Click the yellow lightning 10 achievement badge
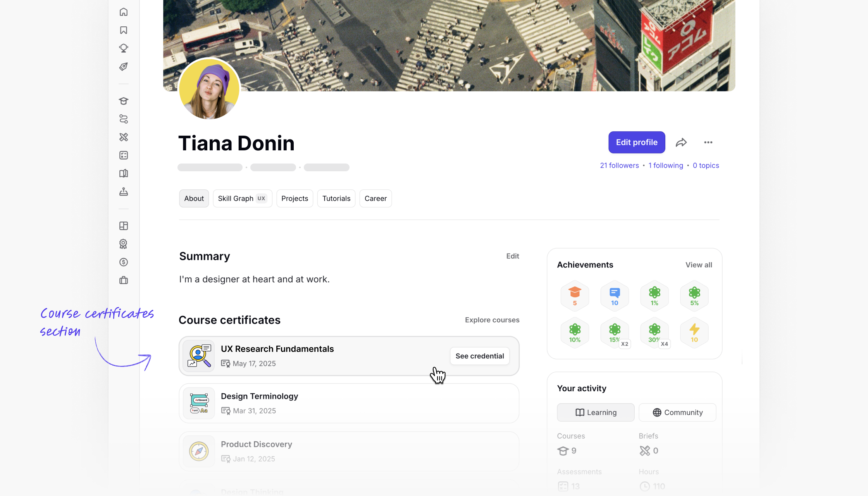Image resolution: width=868 pixels, height=496 pixels. [694, 333]
